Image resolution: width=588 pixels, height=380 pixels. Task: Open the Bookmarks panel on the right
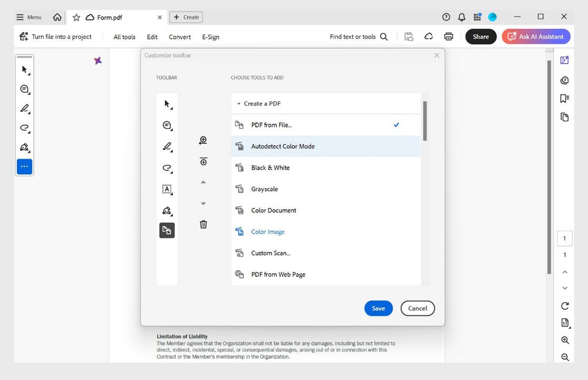(564, 100)
